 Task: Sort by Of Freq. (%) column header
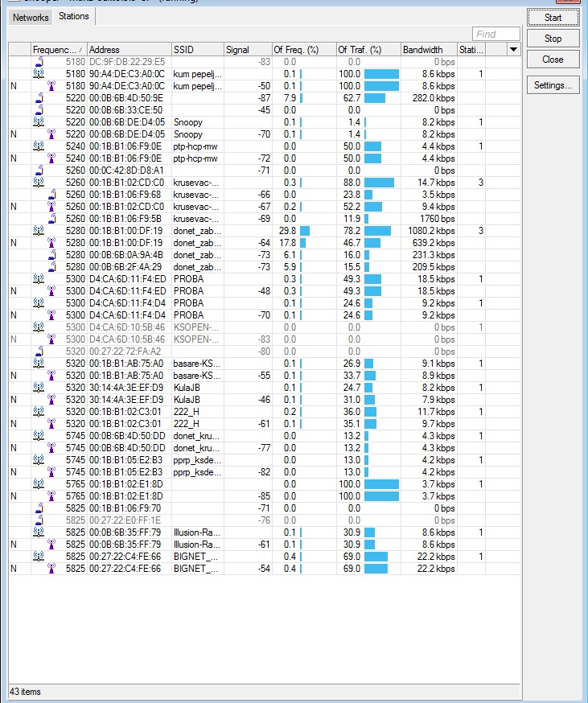click(x=304, y=49)
